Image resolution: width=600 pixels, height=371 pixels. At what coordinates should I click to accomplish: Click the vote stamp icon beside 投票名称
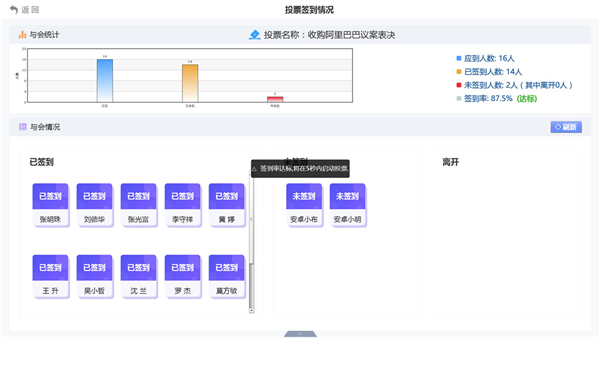click(254, 35)
